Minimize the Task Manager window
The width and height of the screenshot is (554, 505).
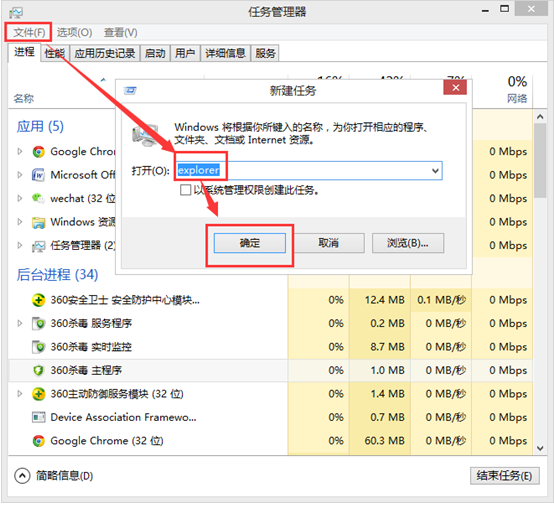[x=485, y=10]
